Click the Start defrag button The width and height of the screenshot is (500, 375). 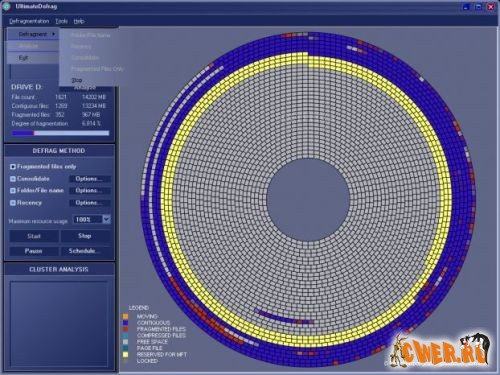click(x=34, y=236)
